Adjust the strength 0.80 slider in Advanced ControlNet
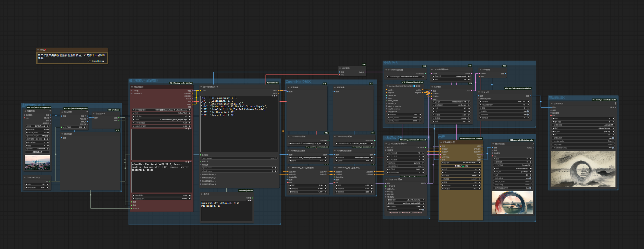This screenshot has width=644, height=249. tap(404, 114)
